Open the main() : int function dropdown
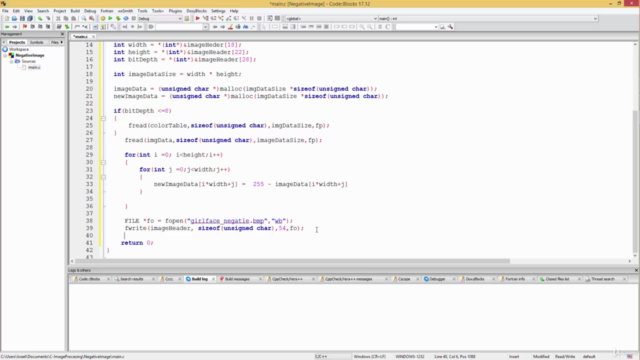640x360 pixels. [595, 18]
